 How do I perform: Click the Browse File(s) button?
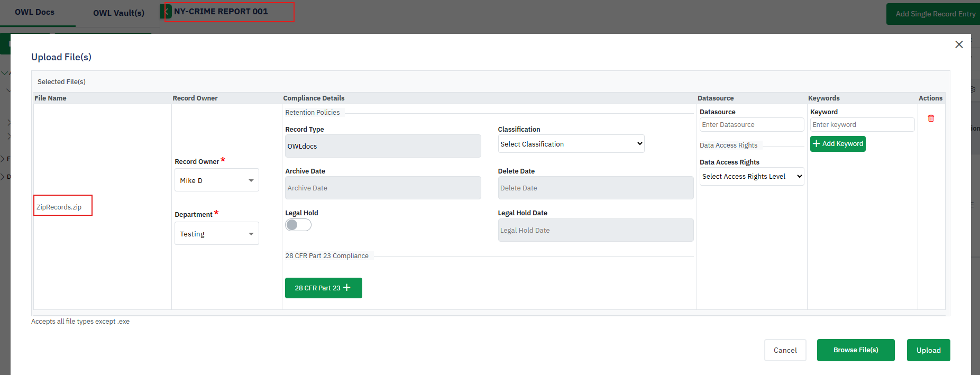(x=855, y=350)
